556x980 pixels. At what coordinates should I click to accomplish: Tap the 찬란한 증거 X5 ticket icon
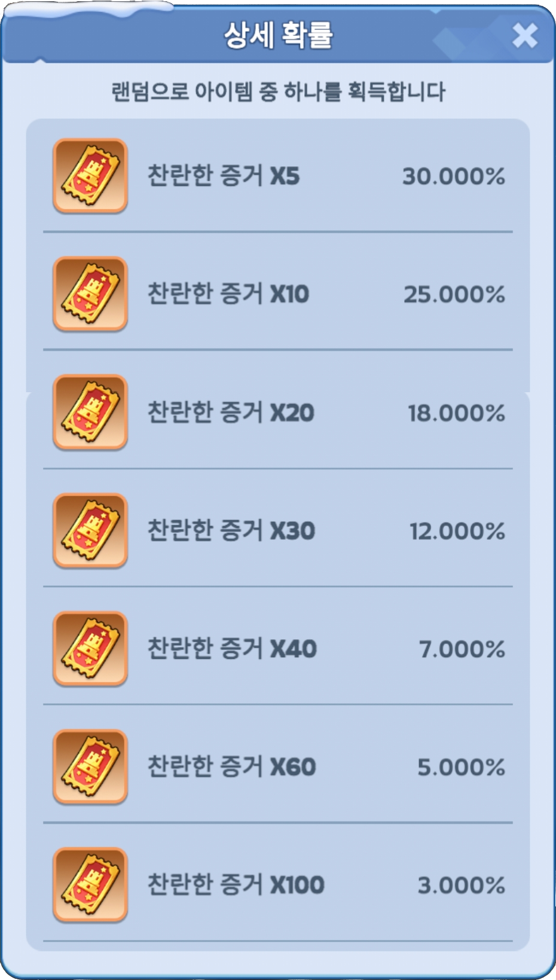(90, 176)
